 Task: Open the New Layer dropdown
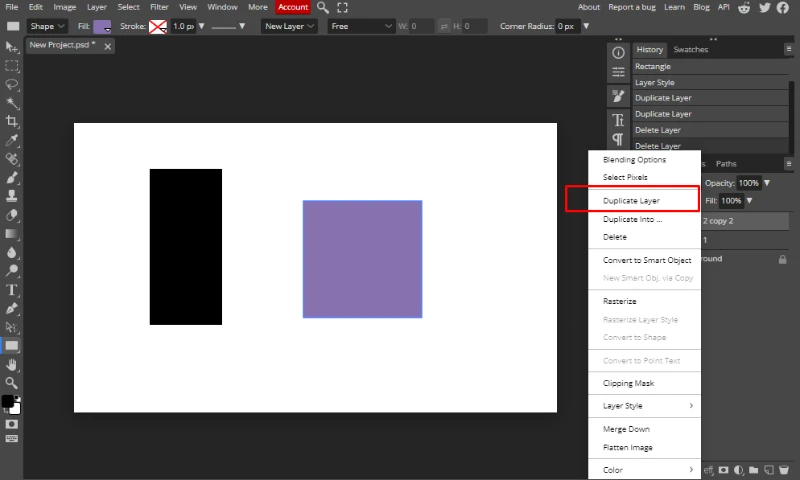[x=290, y=26]
